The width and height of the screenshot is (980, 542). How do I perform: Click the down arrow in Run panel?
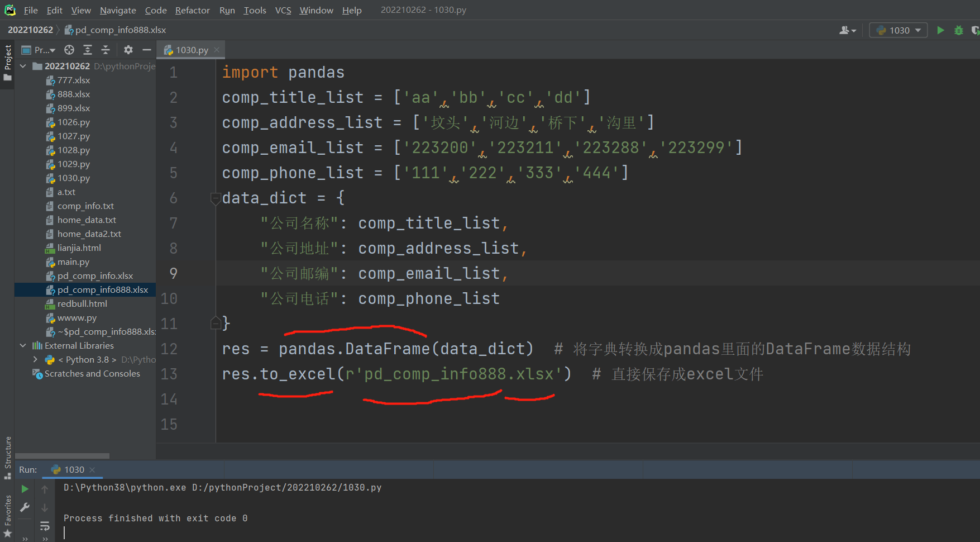tap(45, 508)
